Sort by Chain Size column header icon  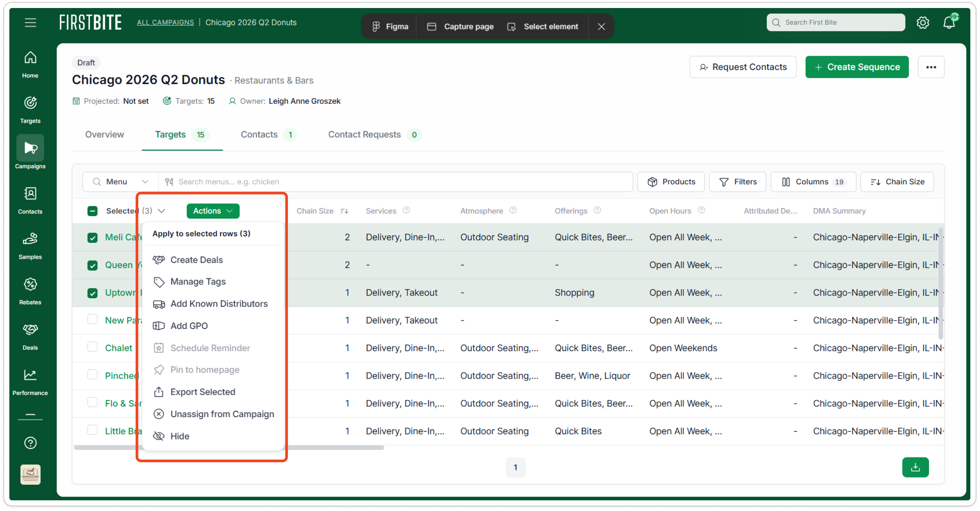(x=344, y=211)
